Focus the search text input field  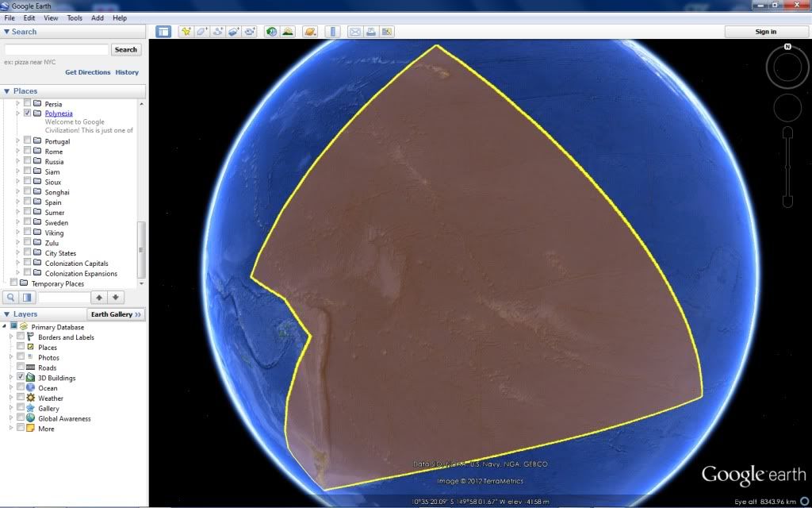tap(56, 49)
